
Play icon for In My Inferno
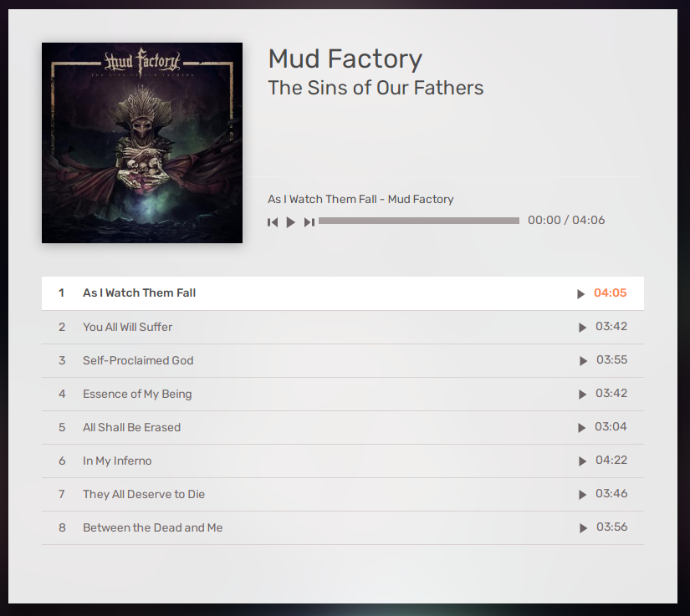click(x=582, y=461)
